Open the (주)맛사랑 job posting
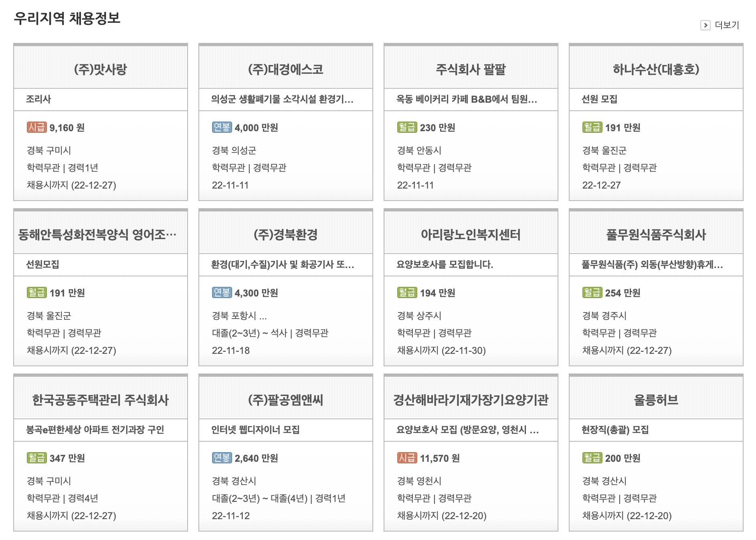756x540 pixels. coord(100,68)
